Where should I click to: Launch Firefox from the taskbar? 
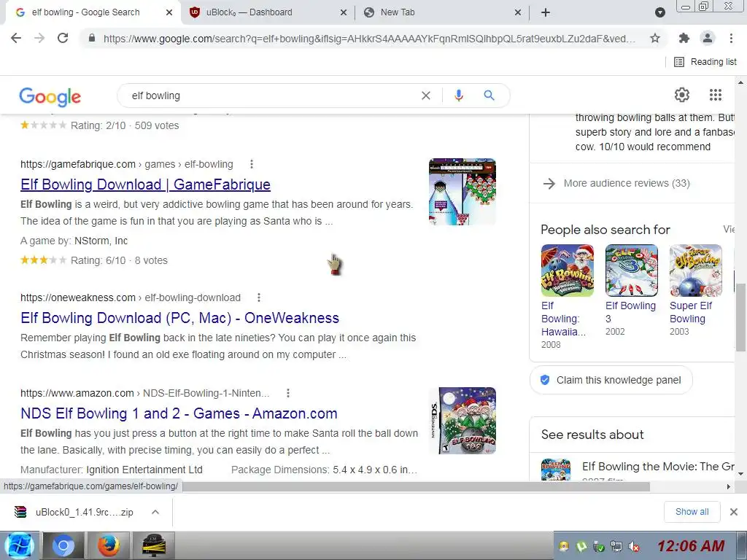tap(108, 545)
